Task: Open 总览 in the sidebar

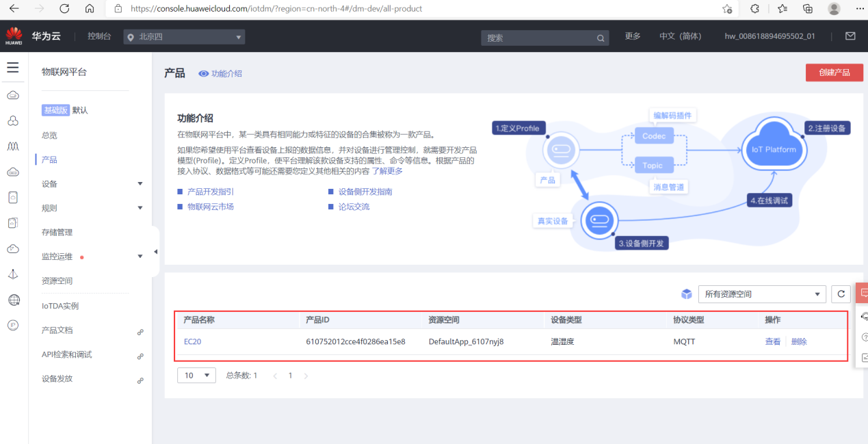Action: 49,135
